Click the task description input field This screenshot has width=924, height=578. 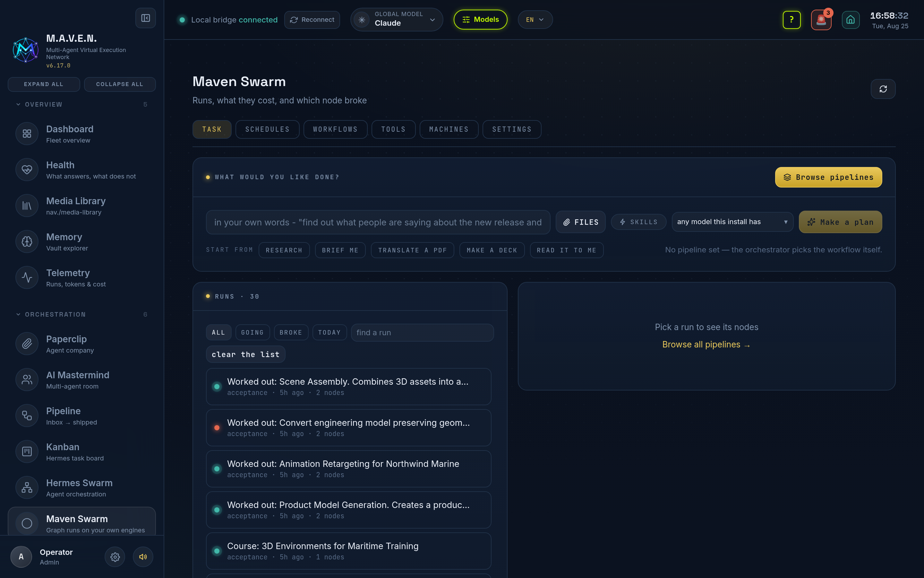(378, 222)
